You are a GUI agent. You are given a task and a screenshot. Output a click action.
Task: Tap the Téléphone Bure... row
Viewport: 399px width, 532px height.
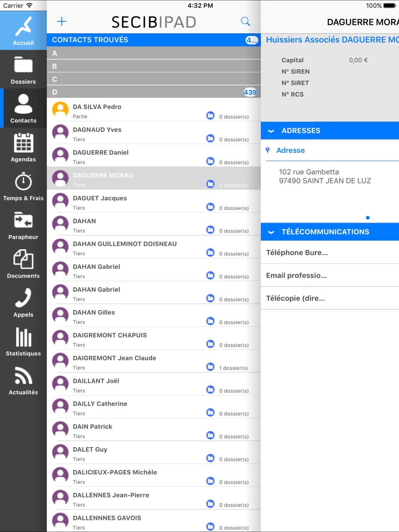coord(330,253)
